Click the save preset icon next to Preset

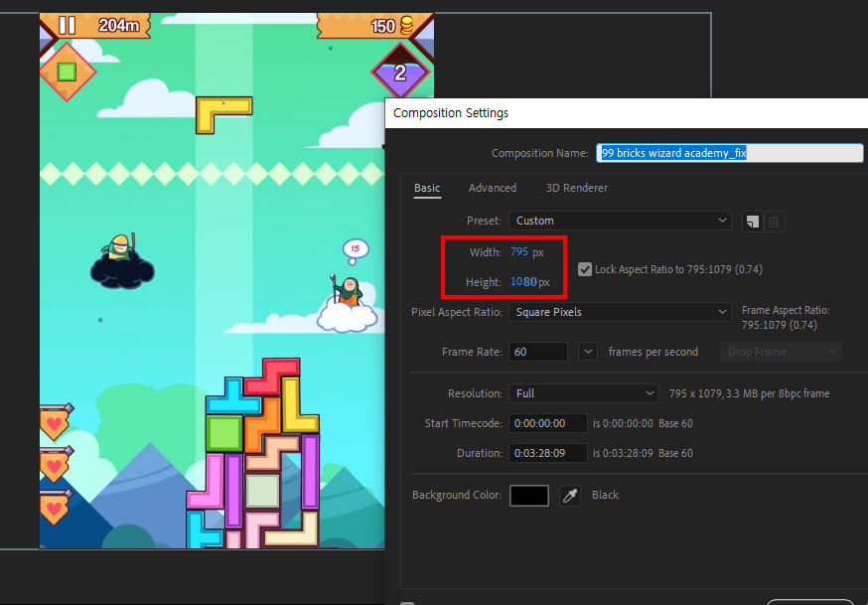(x=753, y=222)
